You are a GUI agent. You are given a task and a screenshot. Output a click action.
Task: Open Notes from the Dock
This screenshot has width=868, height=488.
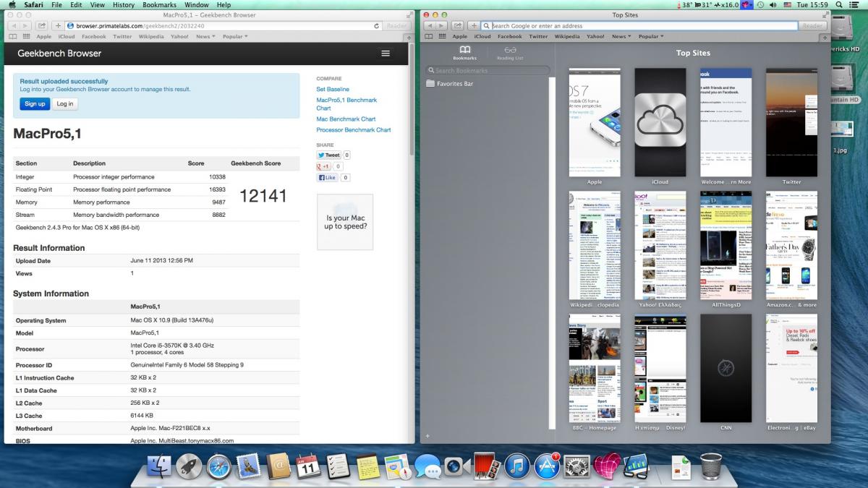point(368,467)
